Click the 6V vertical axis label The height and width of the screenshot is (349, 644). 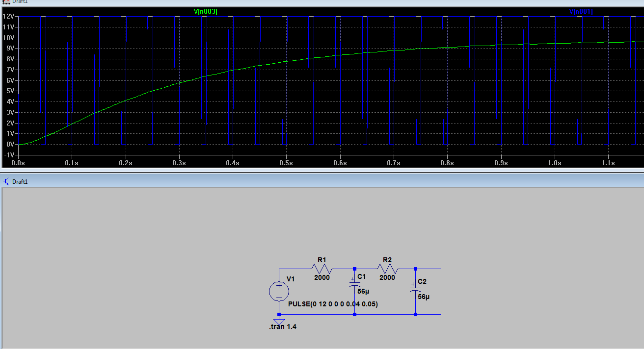click(x=9, y=80)
